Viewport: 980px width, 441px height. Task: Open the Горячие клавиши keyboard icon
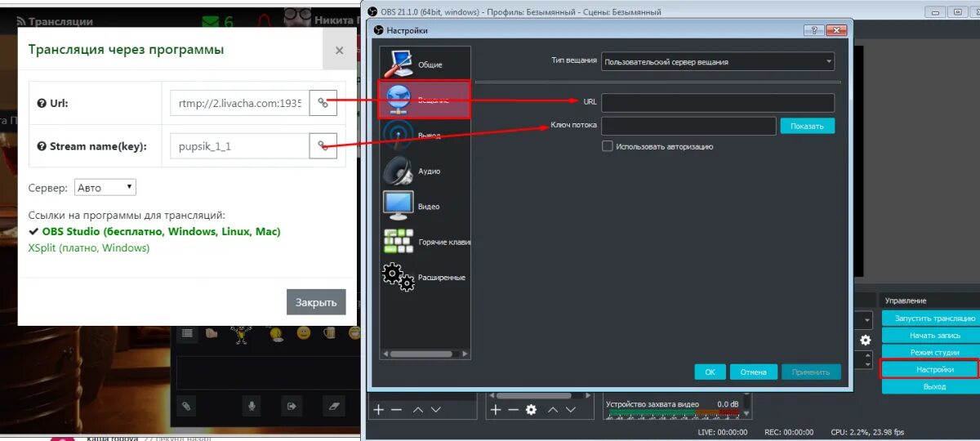click(x=399, y=242)
